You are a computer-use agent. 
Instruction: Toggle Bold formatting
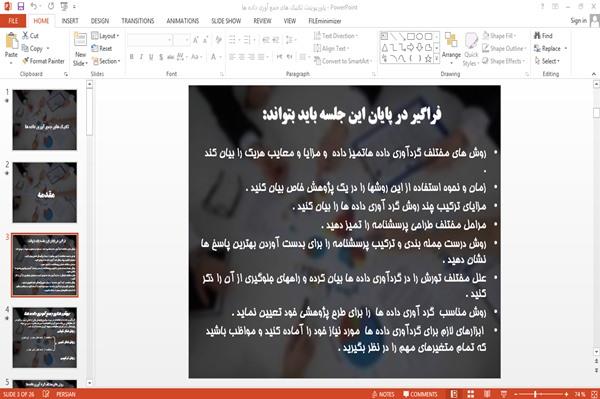click(x=132, y=57)
